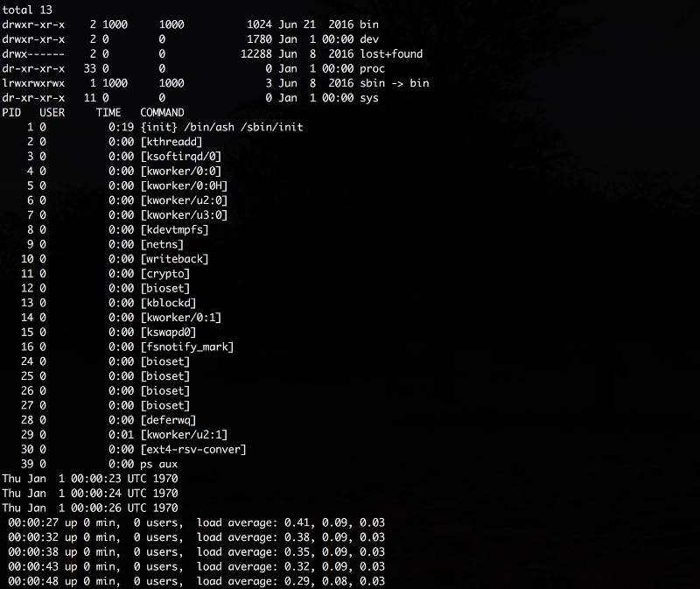Click load average value 0.41
Viewport: 700px width, 589px height.
297,522
